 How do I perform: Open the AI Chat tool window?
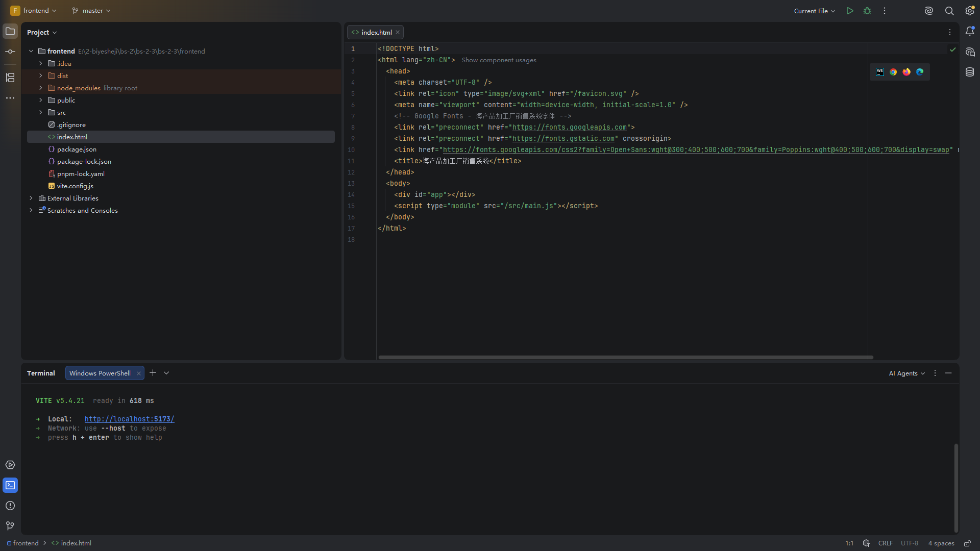[x=970, y=52]
